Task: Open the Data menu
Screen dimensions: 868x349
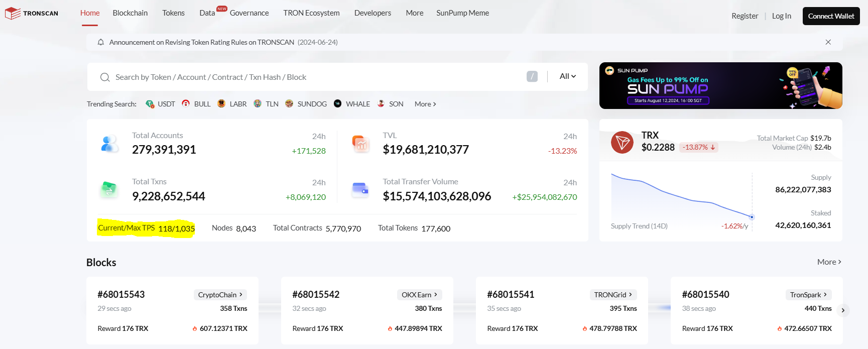Action: pyautogui.click(x=207, y=13)
